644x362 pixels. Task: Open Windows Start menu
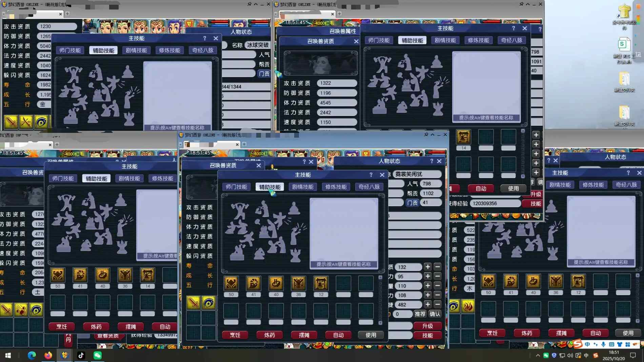click(x=8, y=355)
